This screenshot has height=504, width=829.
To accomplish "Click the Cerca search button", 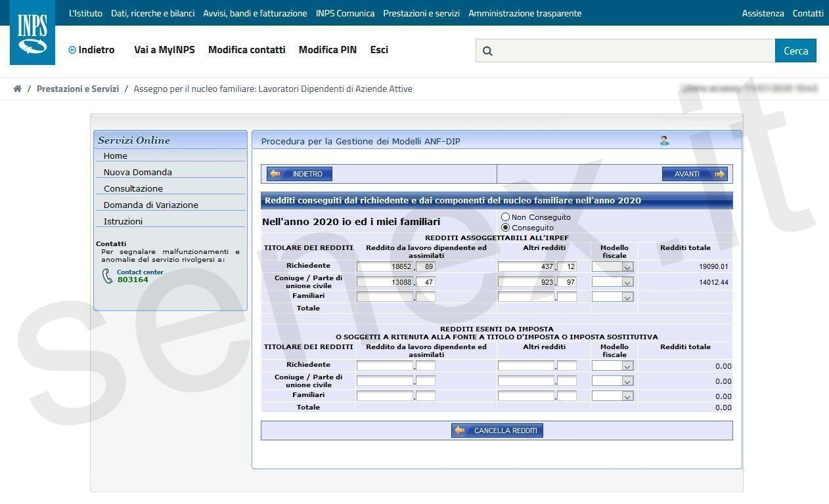I will (x=795, y=51).
